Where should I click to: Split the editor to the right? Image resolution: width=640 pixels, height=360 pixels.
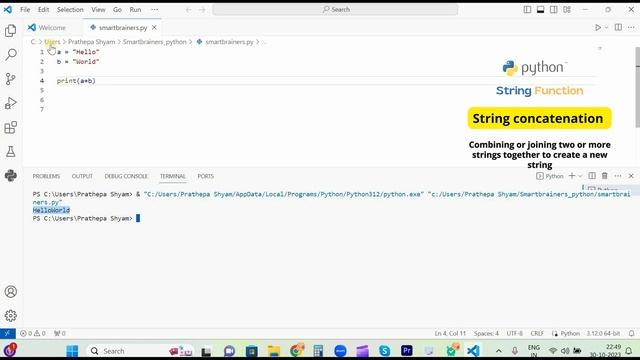[x=618, y=27]
